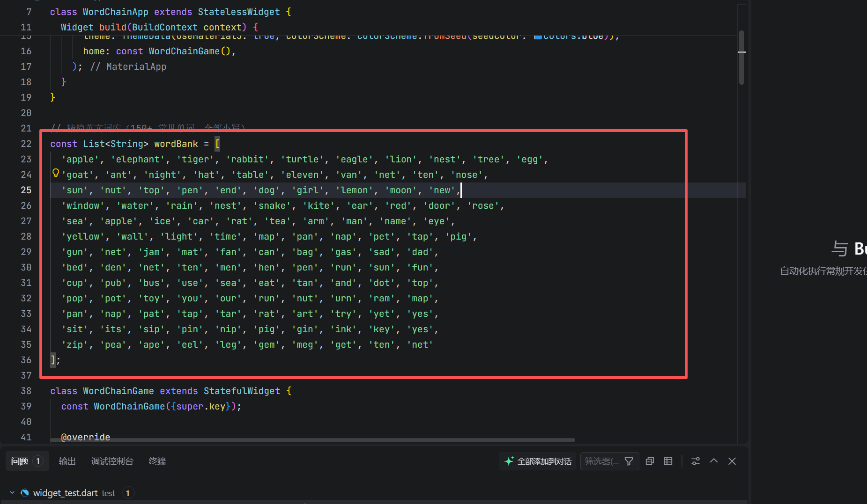Image resolution: width=867 pixels, height=504 pixels.
Task: Click the word 'window' on line 26
Action: pos(83,205)
